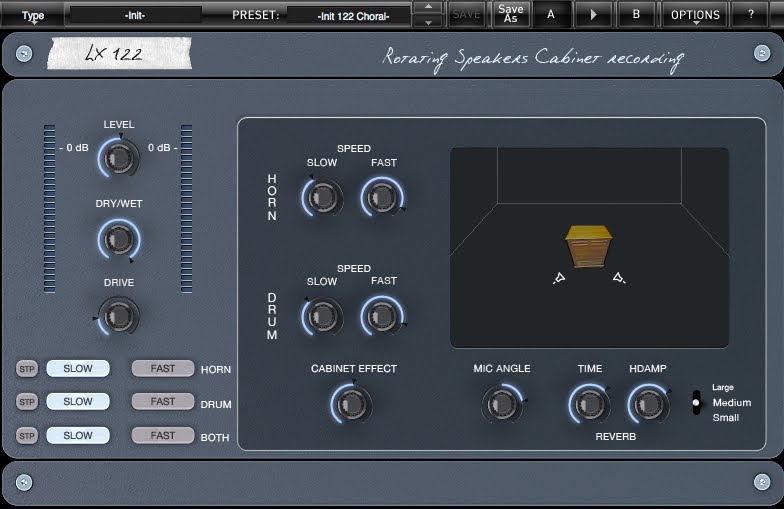The height and width of the screenshot is (509, 784).
Task: Click the Save As button
Action: click(510, 14)
